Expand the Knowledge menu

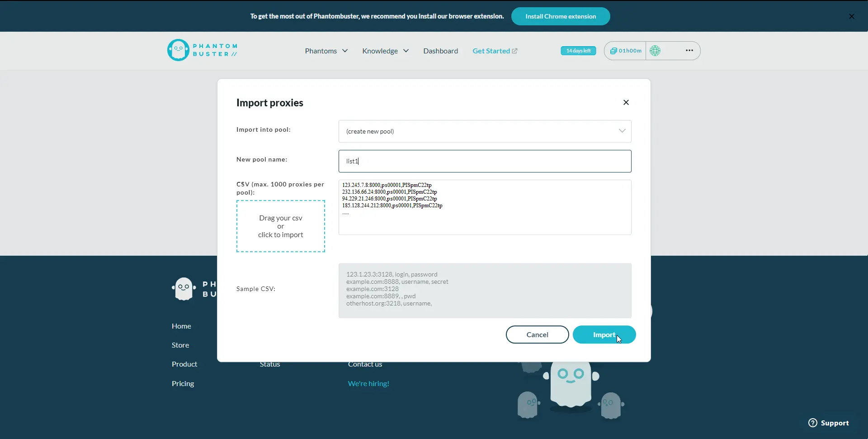coord(385,51)
